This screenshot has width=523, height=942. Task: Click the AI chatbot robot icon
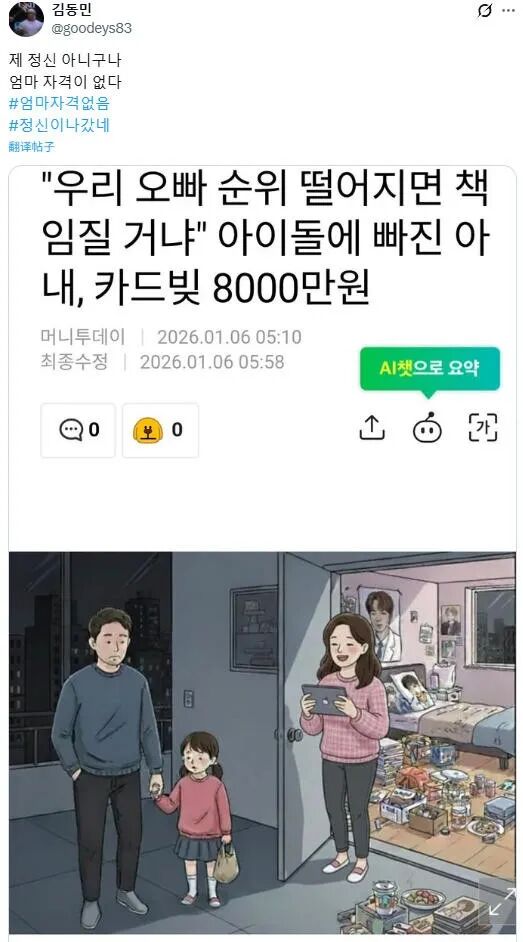pos(427,428)
